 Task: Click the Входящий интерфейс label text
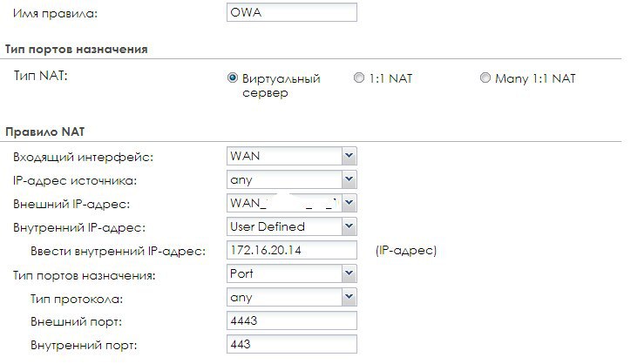pyautogui.click(x=83, y=157)
